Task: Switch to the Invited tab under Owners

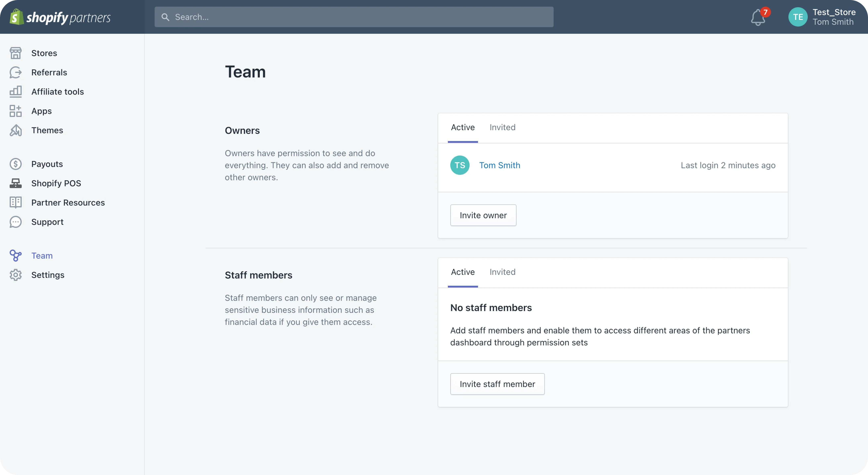Action: pos(502,127)
